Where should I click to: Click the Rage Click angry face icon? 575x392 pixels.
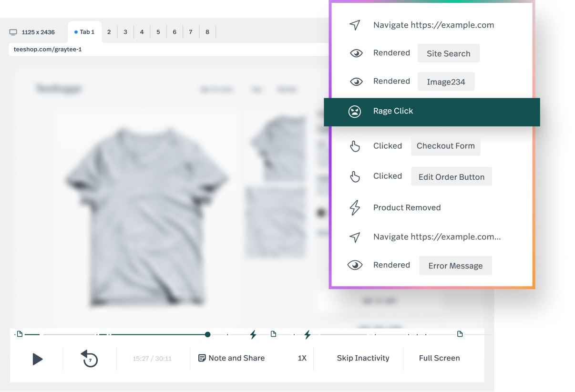pos(354,112)
